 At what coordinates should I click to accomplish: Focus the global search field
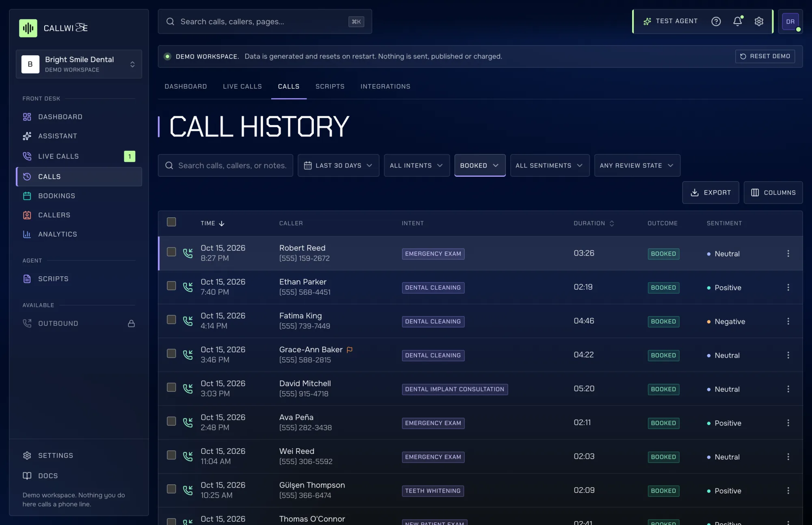(x=265, y=22)
